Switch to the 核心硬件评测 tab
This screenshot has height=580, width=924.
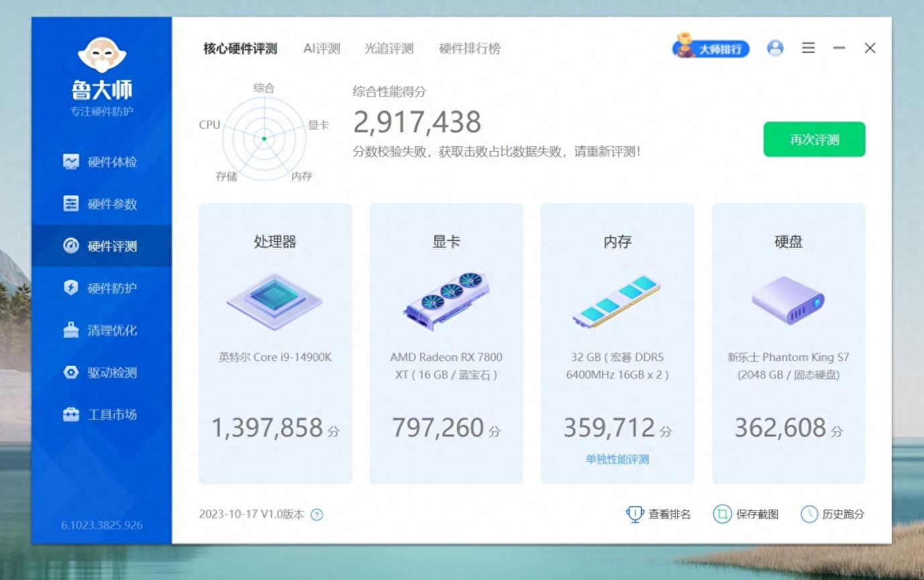[x=240, y=48]
